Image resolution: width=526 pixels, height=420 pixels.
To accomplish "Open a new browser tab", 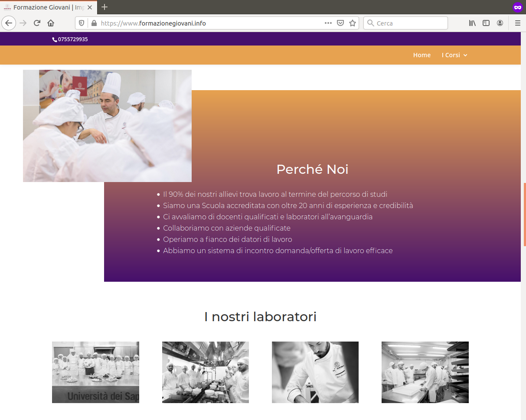I will click(105, 7).
